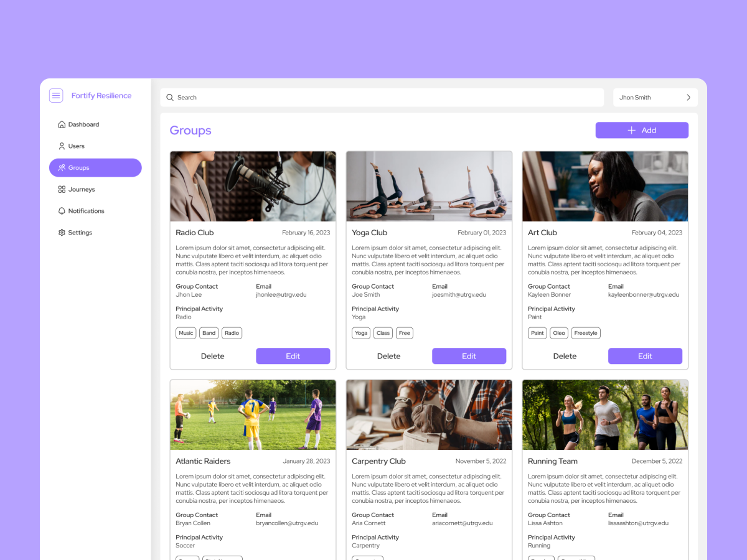Open the Yoga Club photo thumbnail
The image size is (747, 560).
(x=429, y=187)
